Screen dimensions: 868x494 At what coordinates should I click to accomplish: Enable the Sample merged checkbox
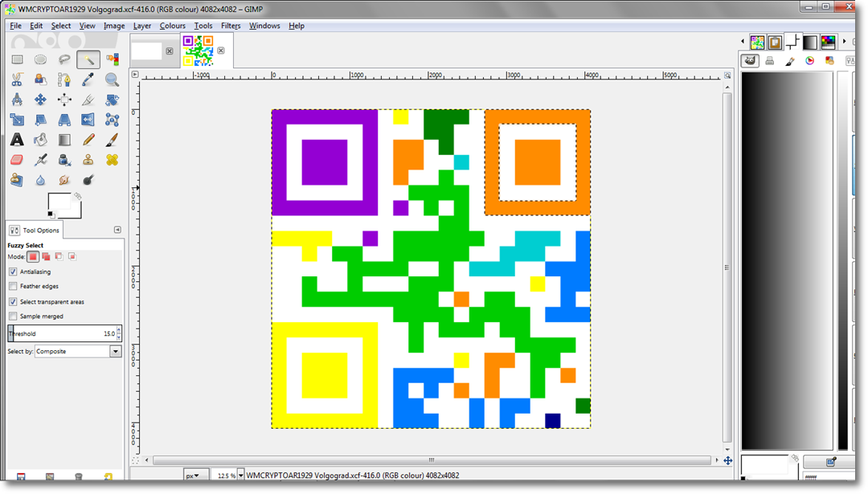tap(13, 316)
